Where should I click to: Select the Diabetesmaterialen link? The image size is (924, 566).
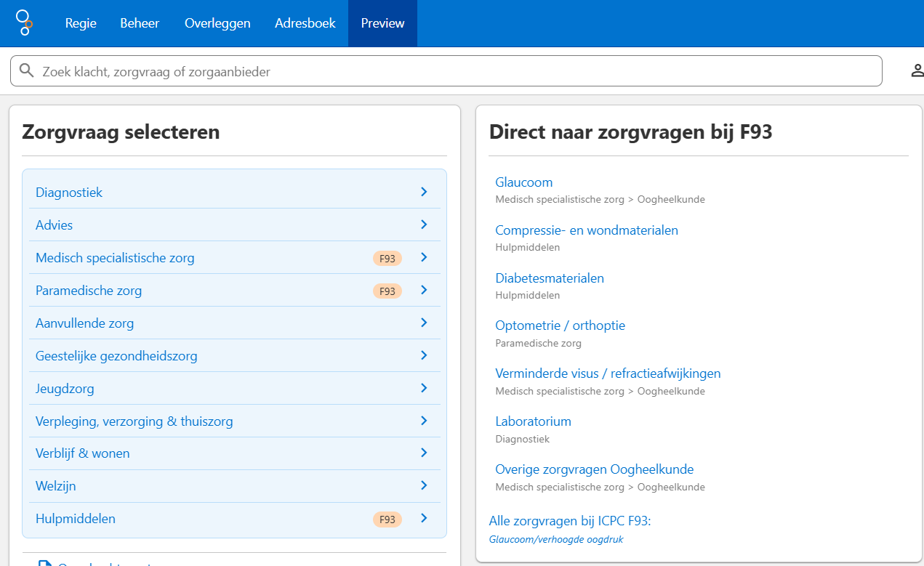click(x=550, y=278)
